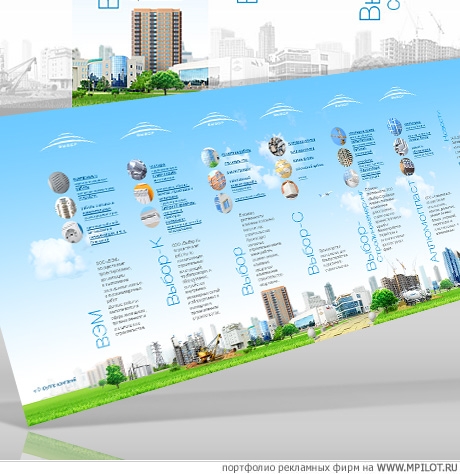
Task: Click the metal pipes circle in Выбор-К column
Action: click(137, 170)
